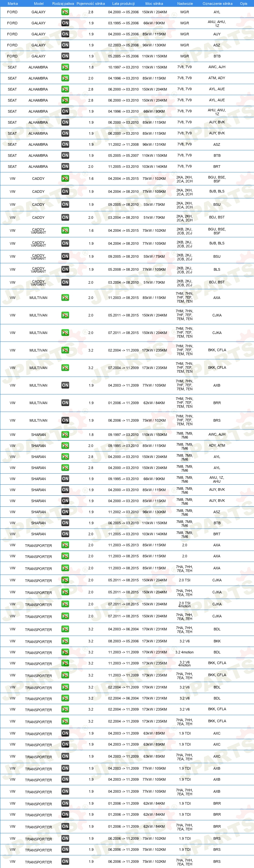Click the ON icon in Ford Galaxy ASZ row
Screen dimensions: 254x868
(x=65, y=45)
